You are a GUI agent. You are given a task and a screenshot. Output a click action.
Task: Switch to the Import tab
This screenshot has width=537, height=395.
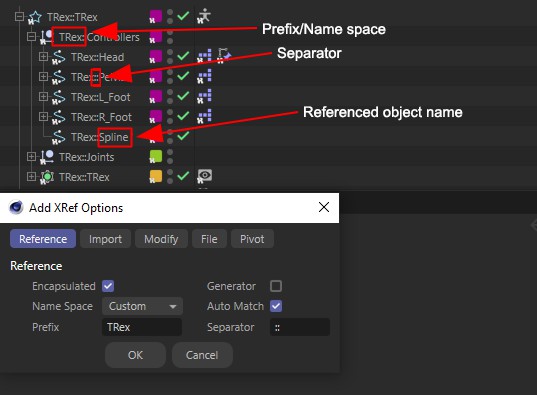(105, 239)
